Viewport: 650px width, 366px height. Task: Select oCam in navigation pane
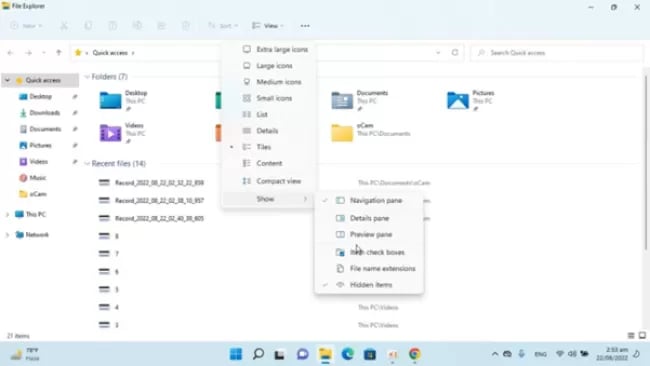(x=38, y=194)
